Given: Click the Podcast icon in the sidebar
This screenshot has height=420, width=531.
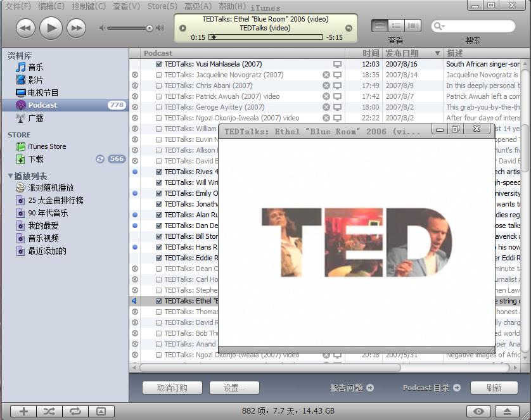Looking at the screenshot, I should [x=21, y=105].
